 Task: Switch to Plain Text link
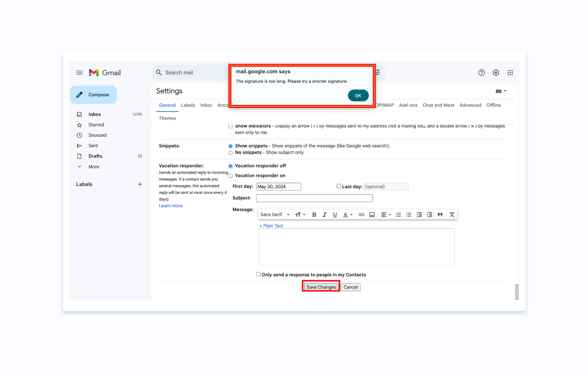click(x=271, y=226)
